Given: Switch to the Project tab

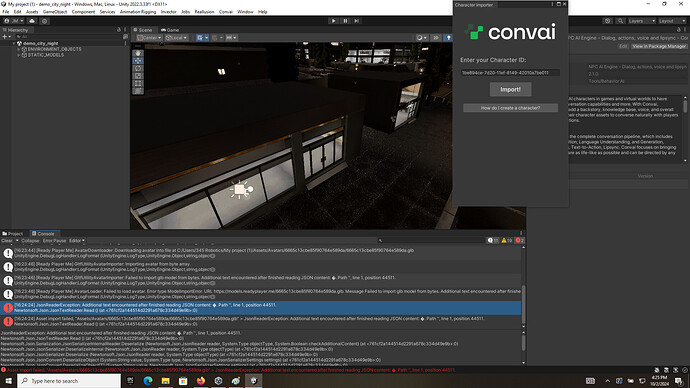Looking at the screenshot, I should pos(13,234).
